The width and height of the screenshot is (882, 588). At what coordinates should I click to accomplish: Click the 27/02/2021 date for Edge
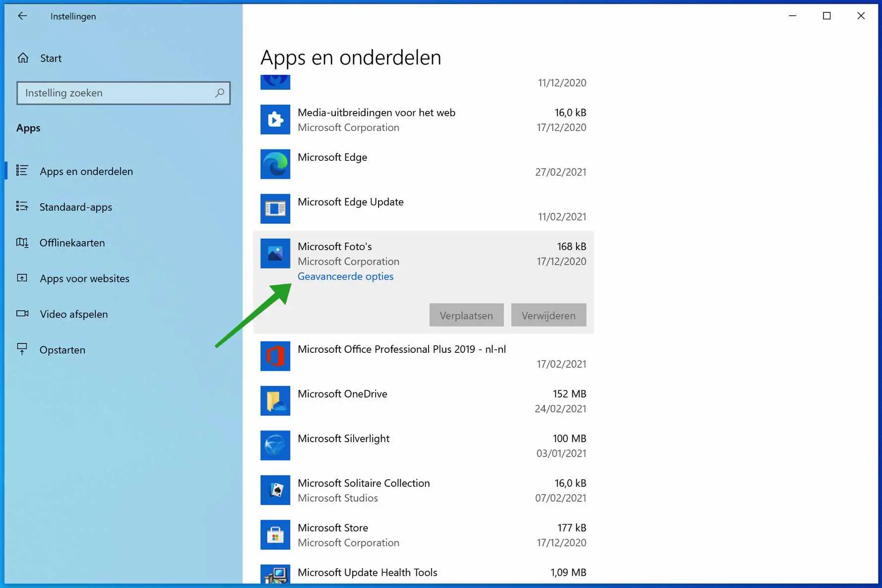click(x=561, y=172)
